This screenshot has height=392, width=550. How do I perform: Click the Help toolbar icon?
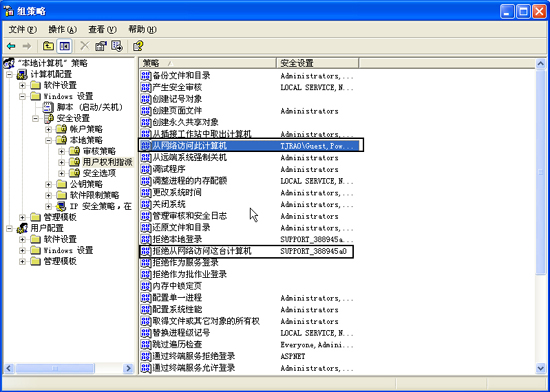pos(138,46)
